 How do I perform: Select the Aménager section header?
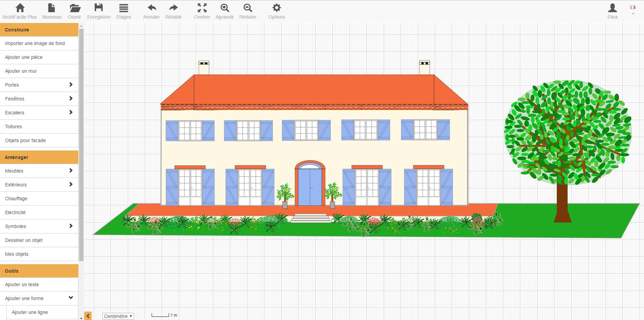pyautogui.click(x=39, y=157)
